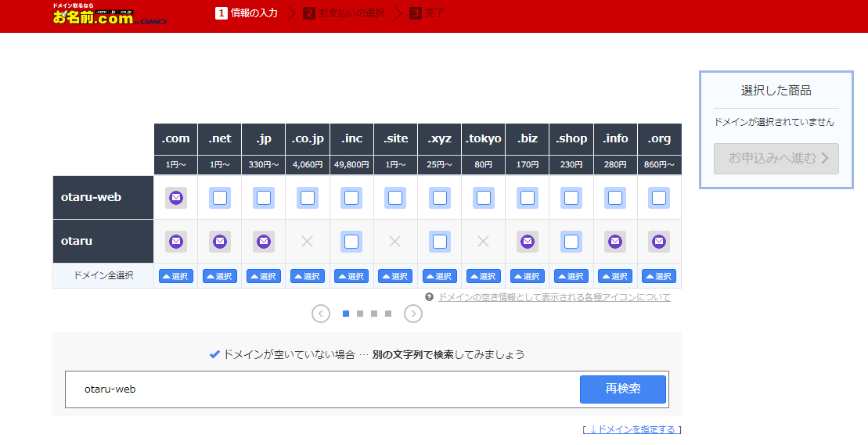This screenshot has width=868, height=445.
Task: Select all domains in .shop column
Action: [x=571, y=276]
